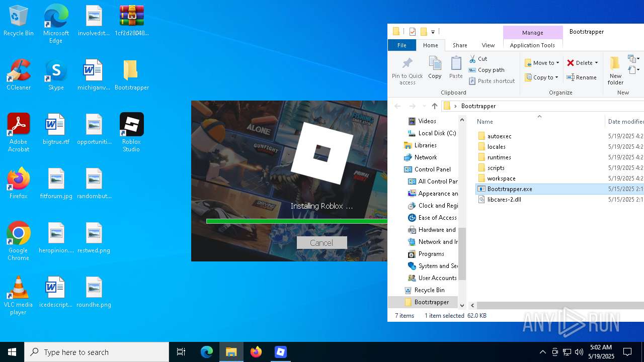Open the Skype desktop shortcut
The height and width of the screenshot is (362, 644).
pos(56,75)
